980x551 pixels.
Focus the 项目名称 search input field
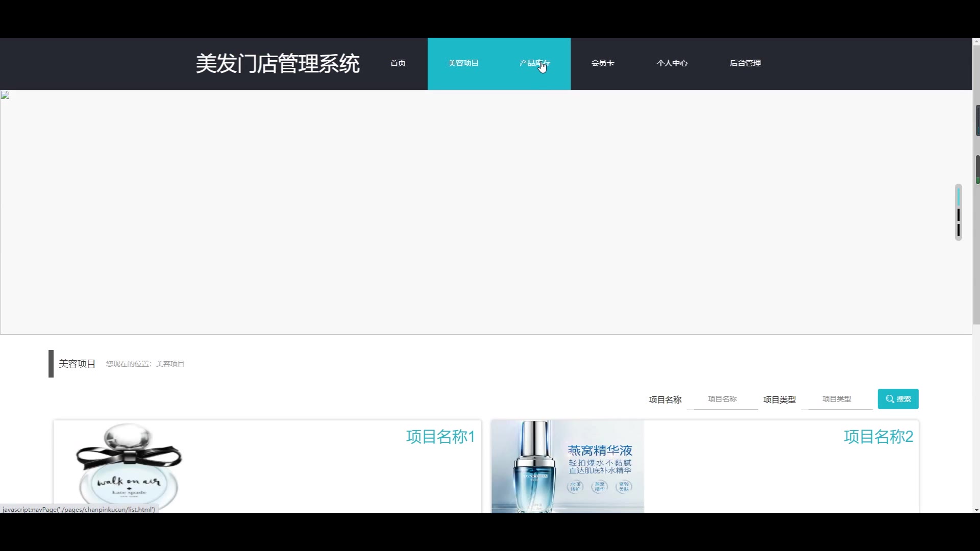tap(722, 399)
